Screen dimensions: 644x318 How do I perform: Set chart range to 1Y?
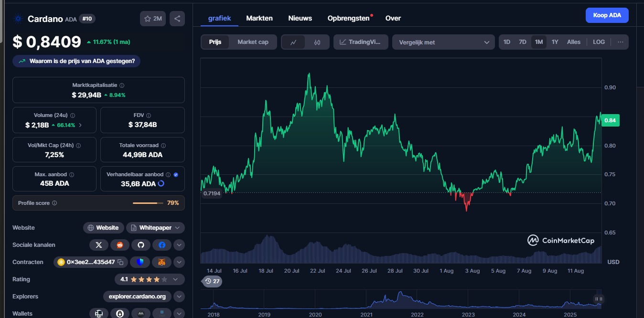tap(555, 42)
